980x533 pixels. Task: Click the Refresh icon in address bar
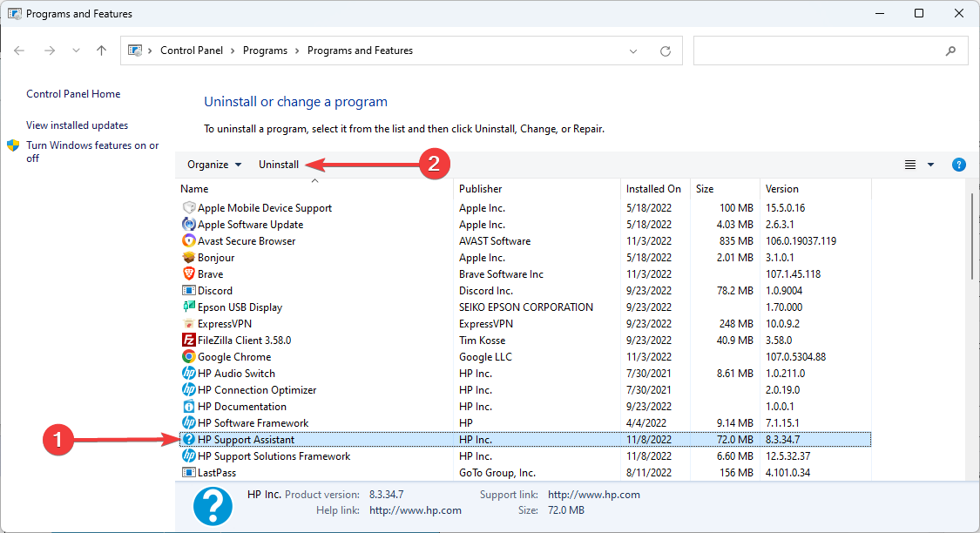(666, 51)
